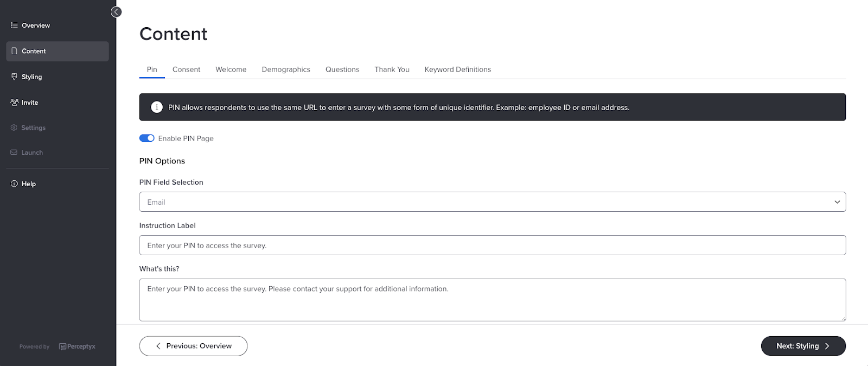Image resolution: width=868 pixels, height=366 pixels.
Task: Click the Styling brush icon in sidebar
Action: [14, 77]
